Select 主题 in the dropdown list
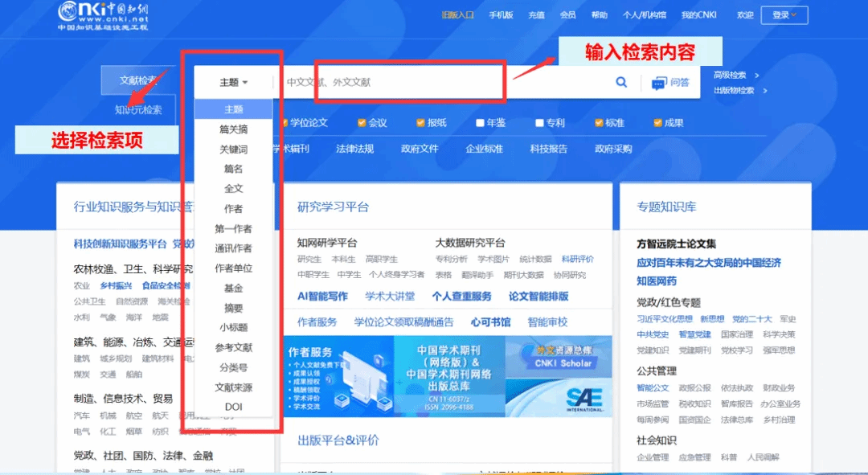The image size is (868, 475). point(234,109)
